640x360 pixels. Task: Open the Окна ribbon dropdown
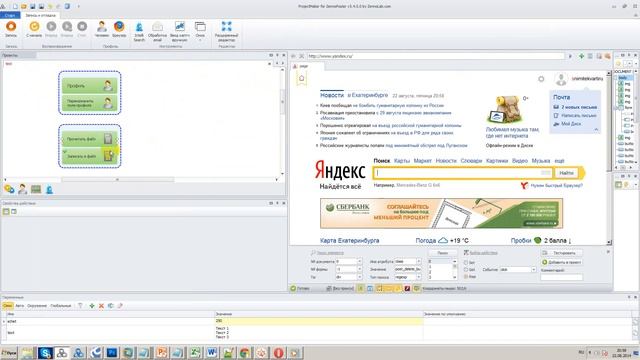200,31
